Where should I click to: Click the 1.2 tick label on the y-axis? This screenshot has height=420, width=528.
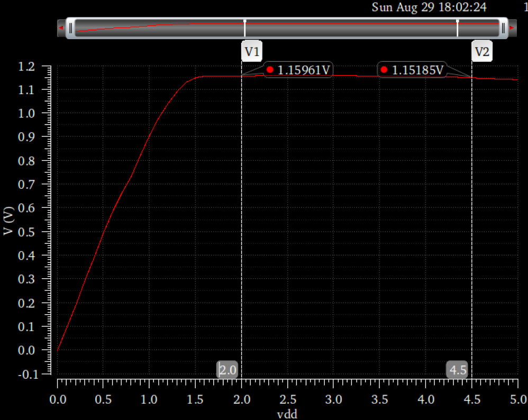[26, 66]
